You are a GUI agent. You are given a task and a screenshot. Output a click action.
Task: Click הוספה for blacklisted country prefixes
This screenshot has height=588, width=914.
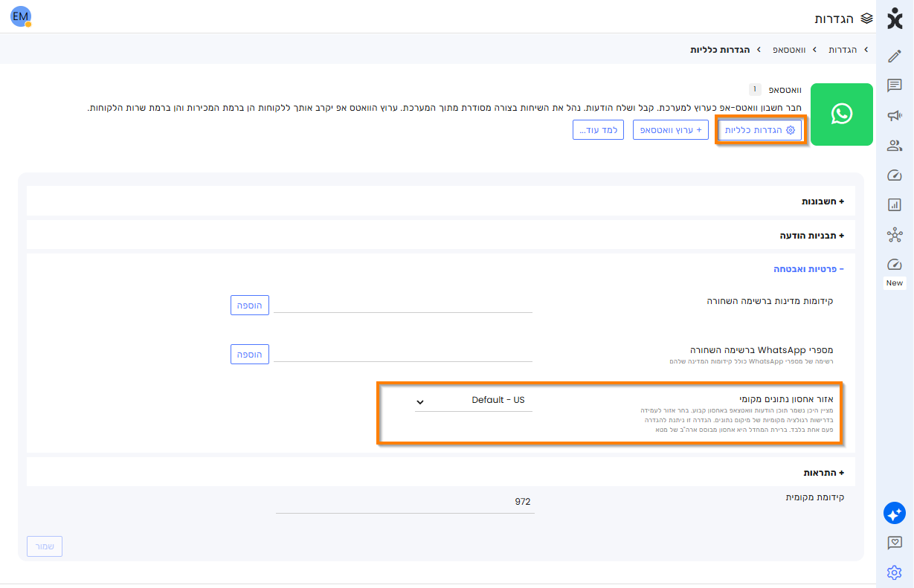click(x=249, y=305)
